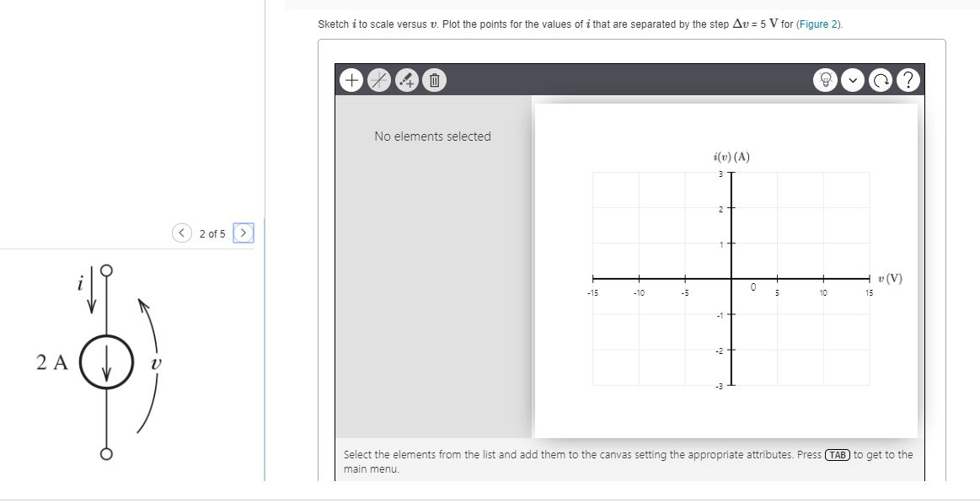Click the v (V) axis label
Screen dimensions: 980x503
point(888,280)
